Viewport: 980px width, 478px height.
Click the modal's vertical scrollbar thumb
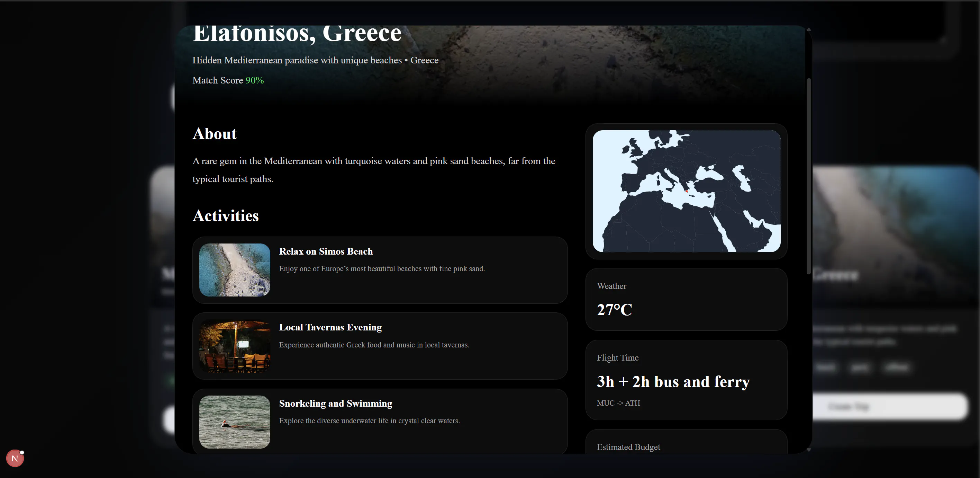point(809,176)
